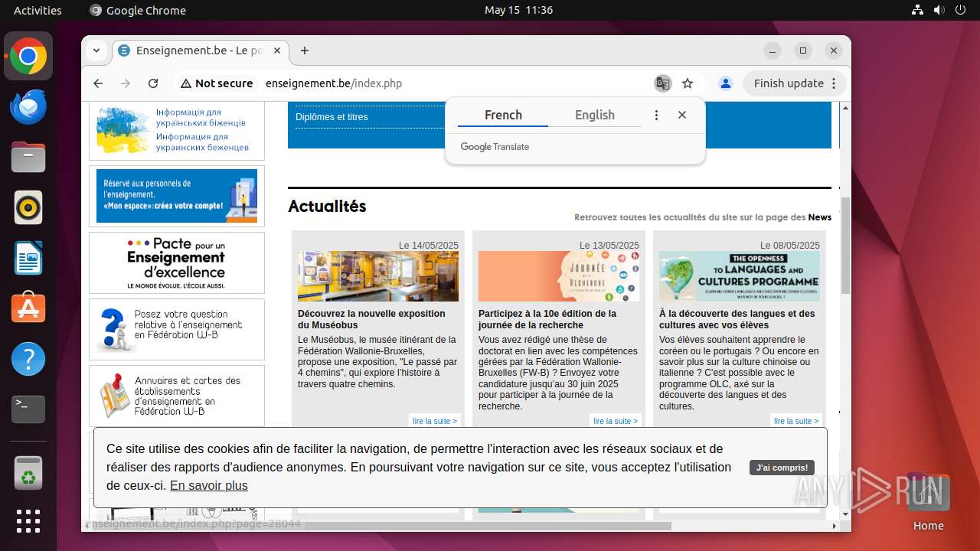Image resolution: width=980 pixels, height=551 pixels.
Task: Close the Google Translate popup
Action: click(x=682, y=115)
